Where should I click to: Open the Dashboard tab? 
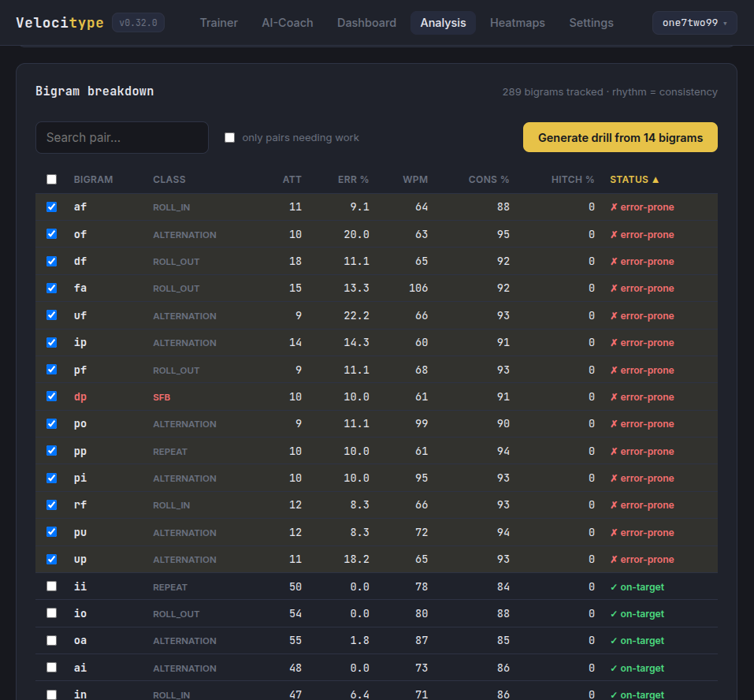pyautogui.click(x=366, y=23)
